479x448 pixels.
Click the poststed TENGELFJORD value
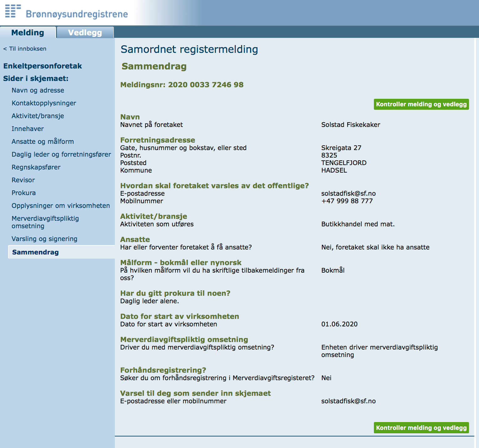[344, 163]
